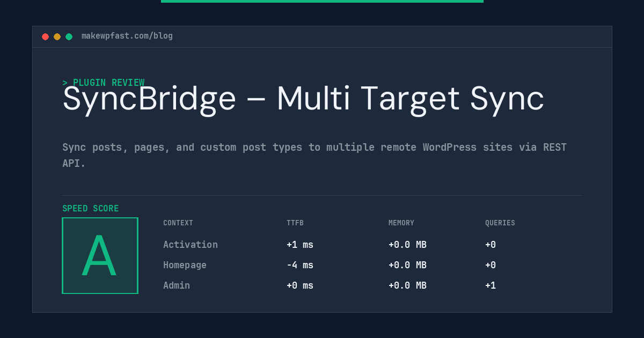Click the SPEED SCORE label
Viewport: 644px width, 338px height.
tap(91, 209)
